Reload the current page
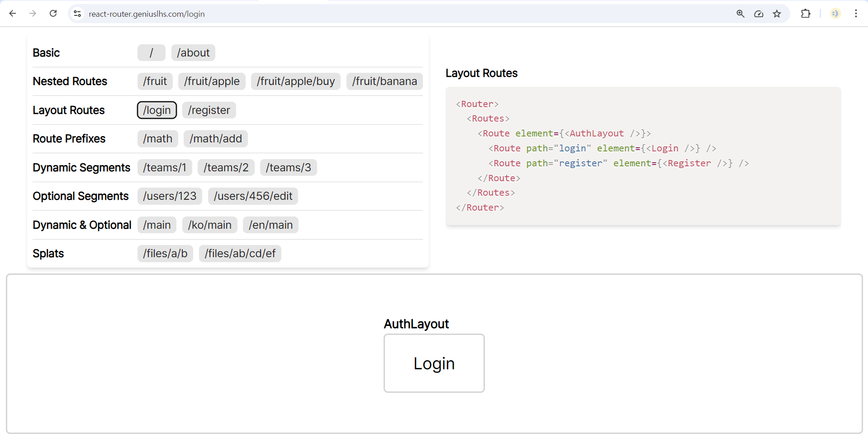868x438 pixels. [53, 14]
